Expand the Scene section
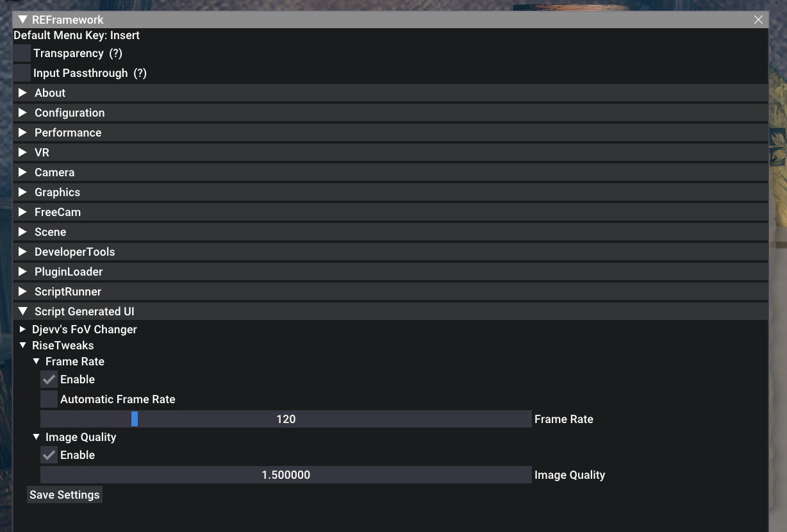Screen dimensions: 787x532 (390, 232)
